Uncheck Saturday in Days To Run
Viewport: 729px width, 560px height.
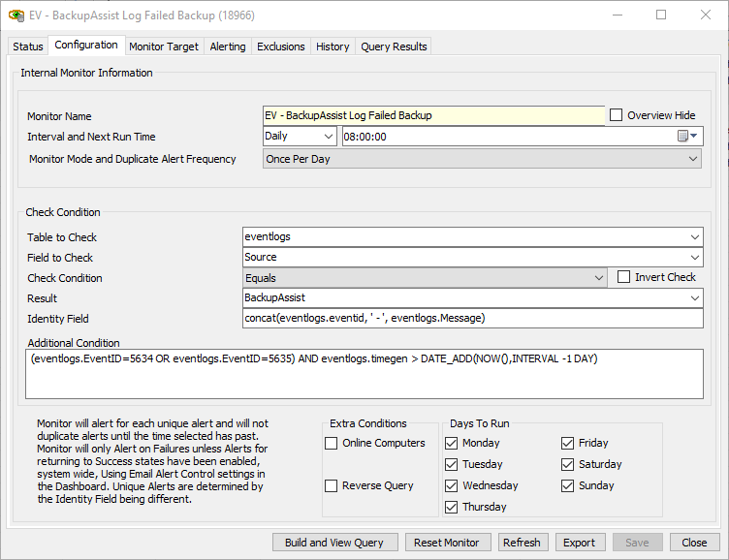tap(568, 465)
